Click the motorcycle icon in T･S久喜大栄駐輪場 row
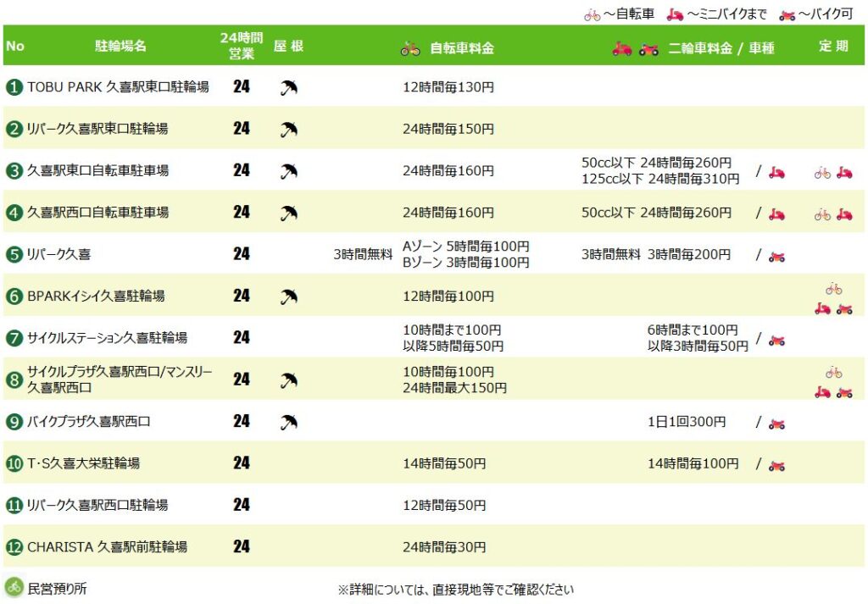 click(x=776, y=465)
